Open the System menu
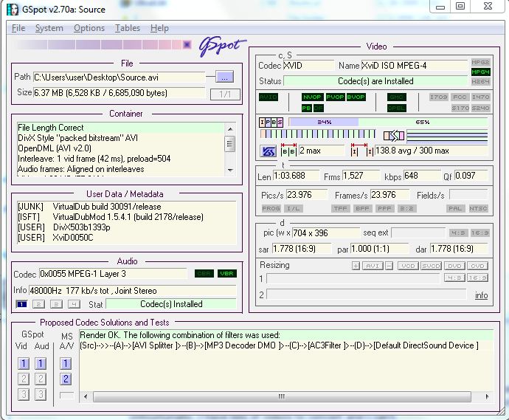This screenshot has height=420, width=509. (x=49, y=28)
